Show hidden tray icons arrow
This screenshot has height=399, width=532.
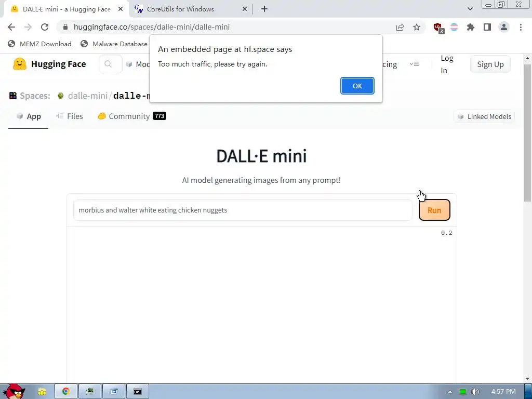coord(450,392)
